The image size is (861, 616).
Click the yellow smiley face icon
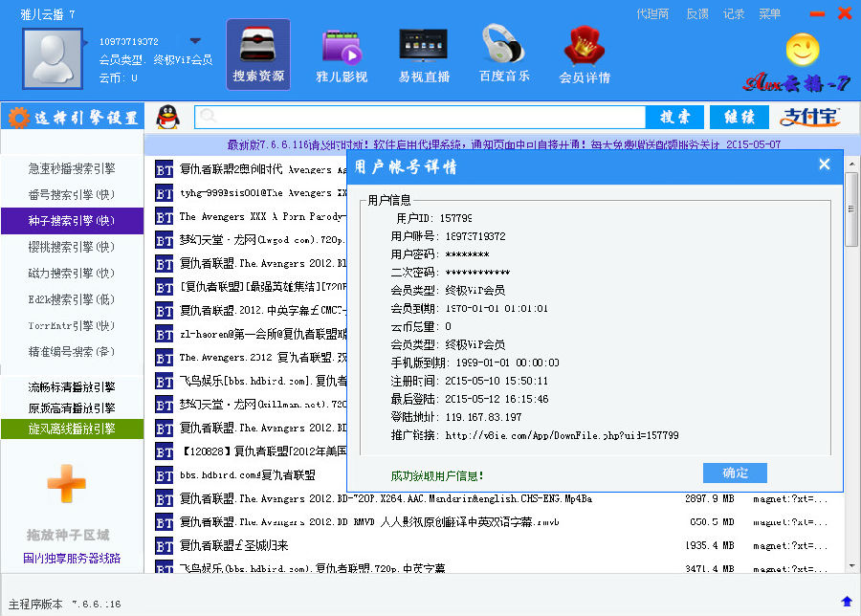803,50
